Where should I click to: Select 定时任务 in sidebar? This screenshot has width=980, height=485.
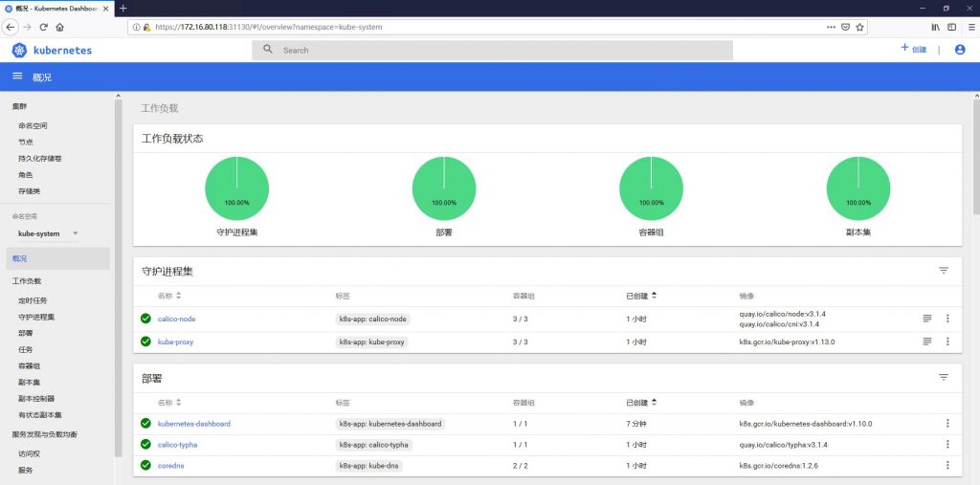(x=33, y=300)
